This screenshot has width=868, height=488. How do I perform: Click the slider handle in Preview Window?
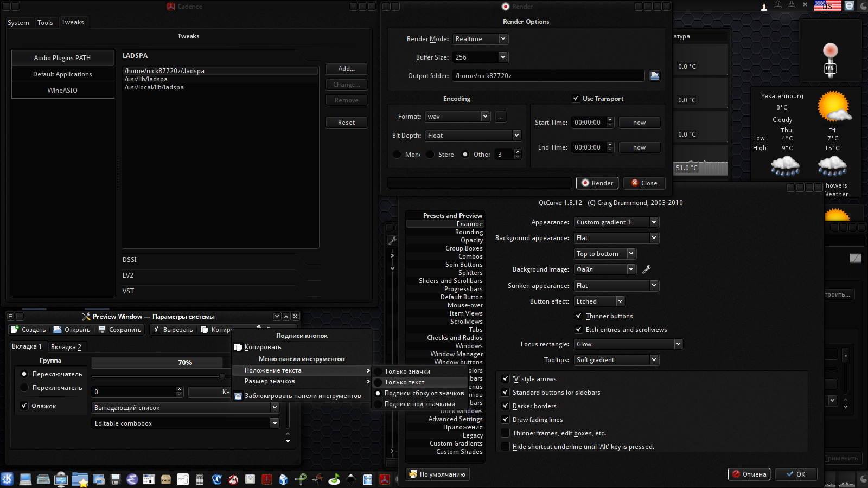222,376
